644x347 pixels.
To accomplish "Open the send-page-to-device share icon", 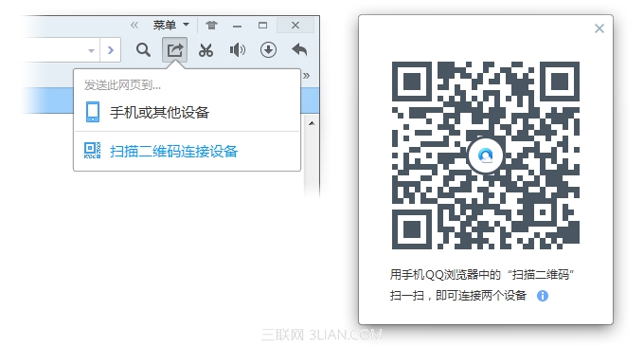I will [174, 49].
